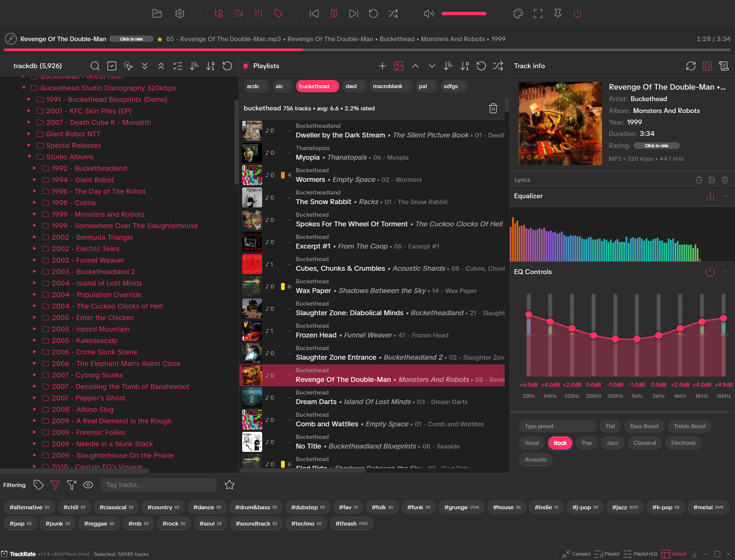Click the add playlist plus icon
Screen dimensions: 735x560
(382, 66)
